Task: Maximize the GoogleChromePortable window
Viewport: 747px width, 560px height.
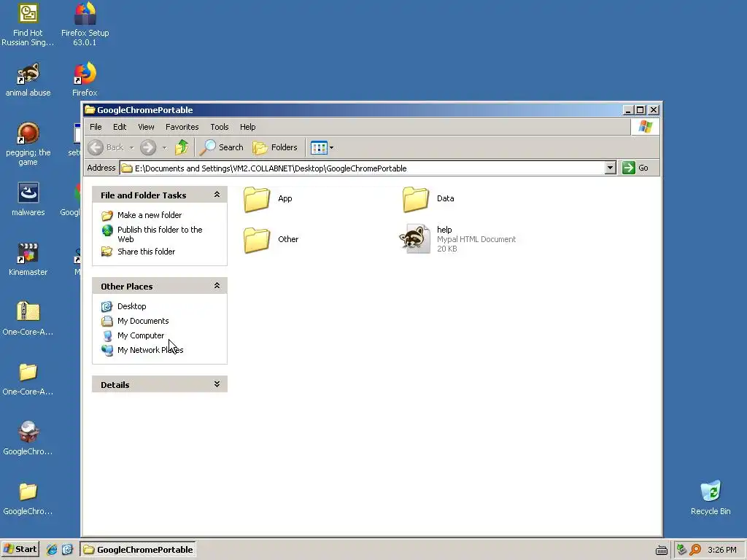Action: tap(640, 110)
